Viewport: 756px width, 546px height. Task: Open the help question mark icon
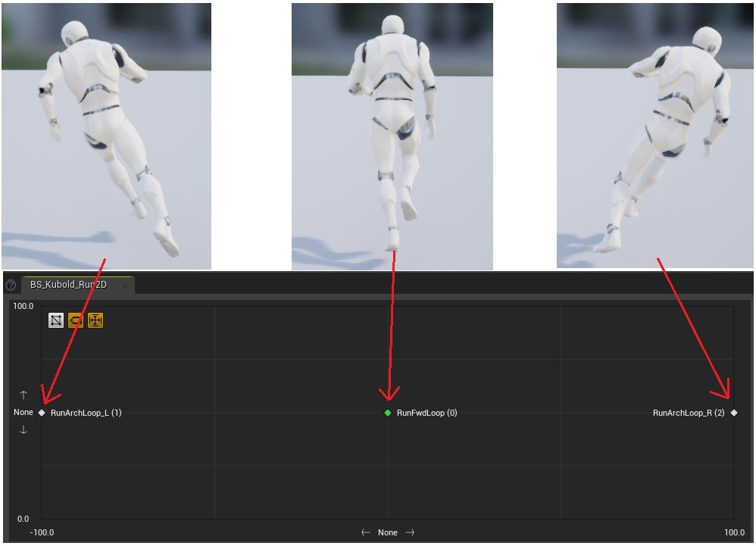point(10,285)
